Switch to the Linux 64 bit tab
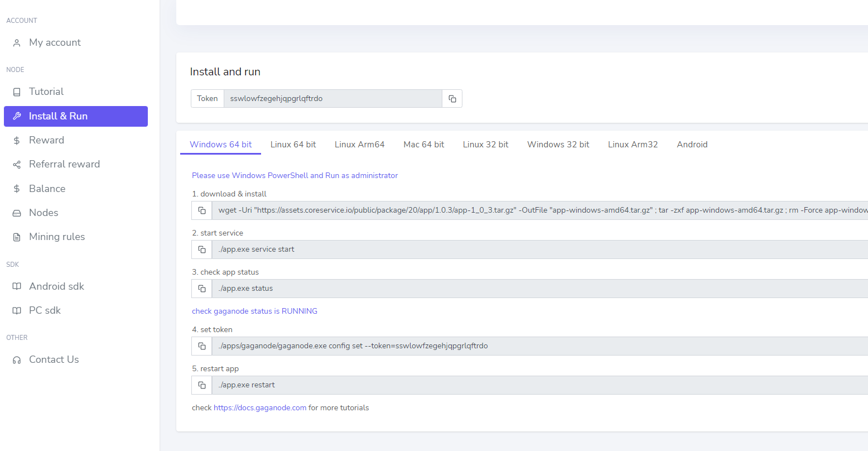This screenshot has width=868, height=451. (x=293, y=145)
